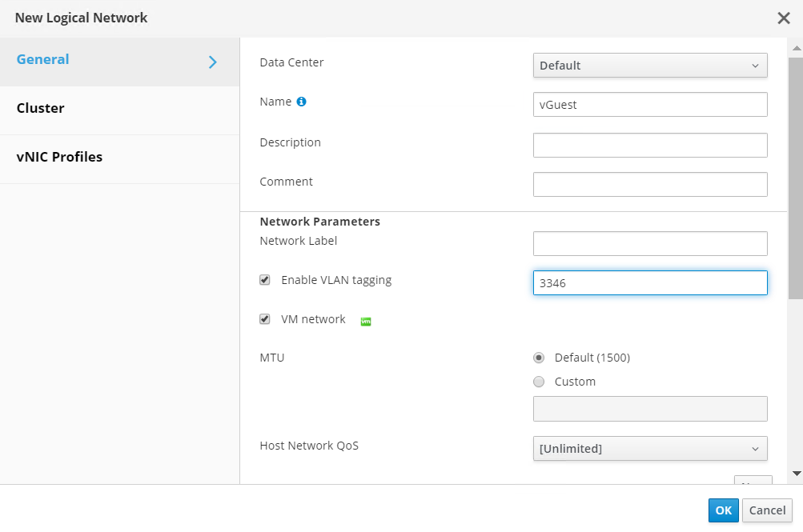The image size is (803, 532).
Task: Click the Name input field containing vGuest
Action: pyautogui.click(x=650, y=105)
